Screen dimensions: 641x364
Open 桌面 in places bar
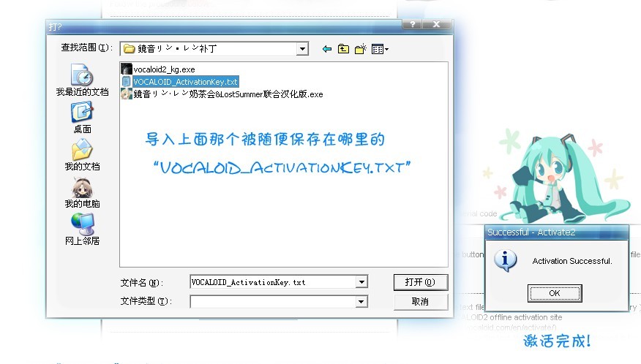coord(82,118)
